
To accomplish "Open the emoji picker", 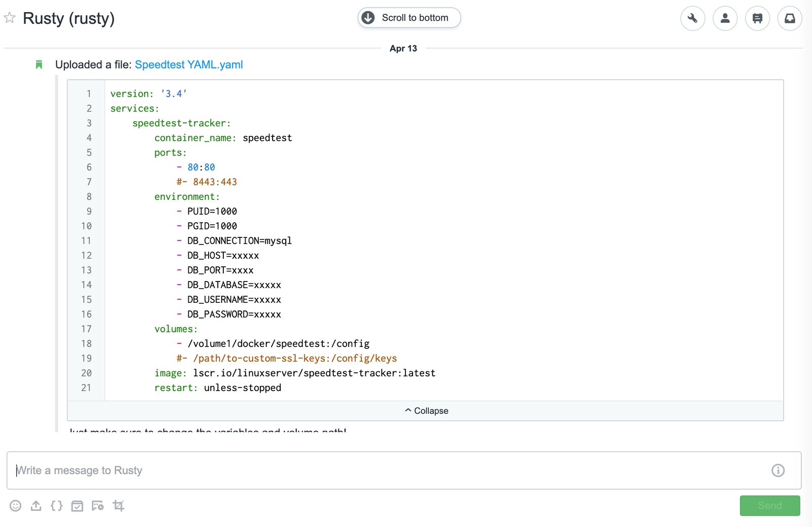I will coord(16,506).
